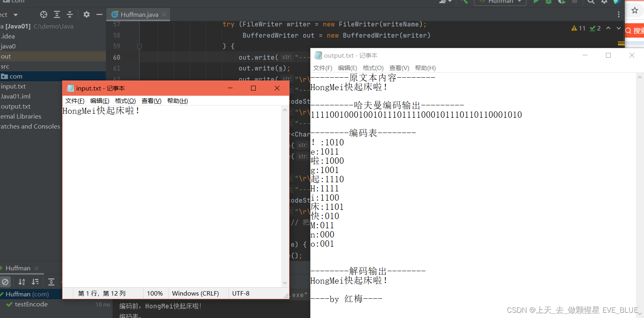644x318 pixels.
Task: Click Expand All icon in Project panel
Action: click(57, 15)
